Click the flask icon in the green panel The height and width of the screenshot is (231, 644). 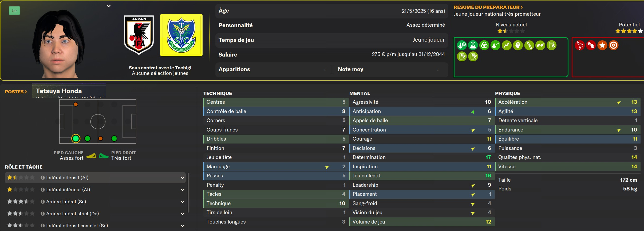coord(473,45)
